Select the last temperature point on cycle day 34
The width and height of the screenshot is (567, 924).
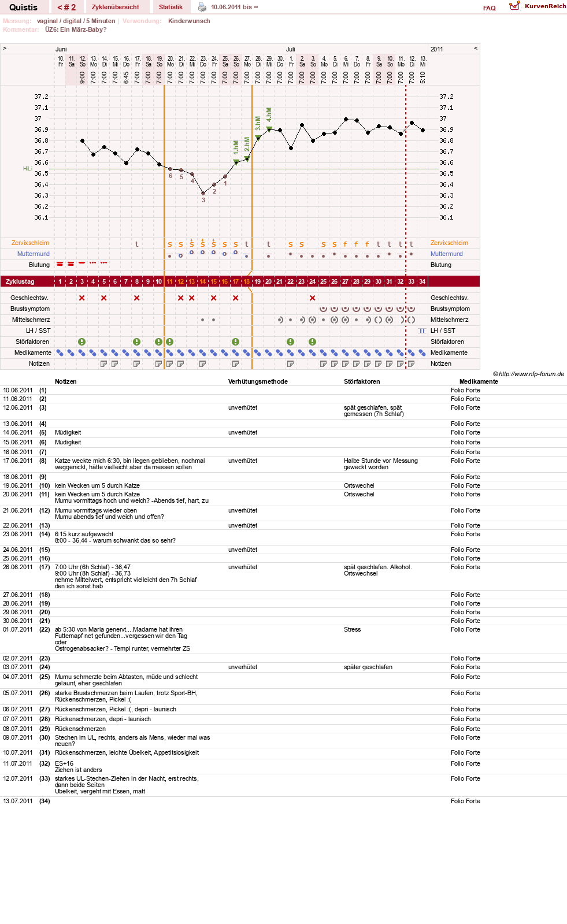(x=423, y=131)
